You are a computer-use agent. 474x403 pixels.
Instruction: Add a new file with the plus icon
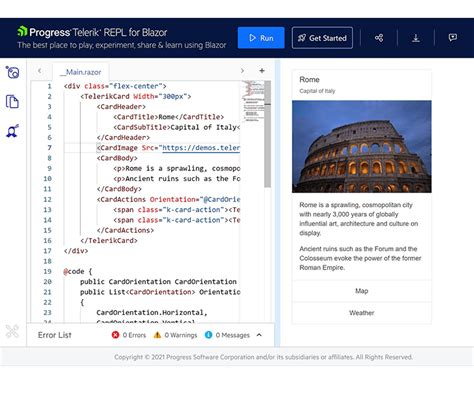pyautogui.click(x=262, y=71)
